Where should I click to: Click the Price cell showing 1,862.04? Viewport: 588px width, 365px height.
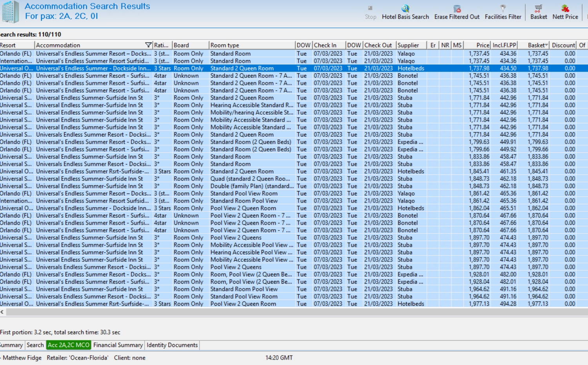pyautogui.click(x=479, y=208)
